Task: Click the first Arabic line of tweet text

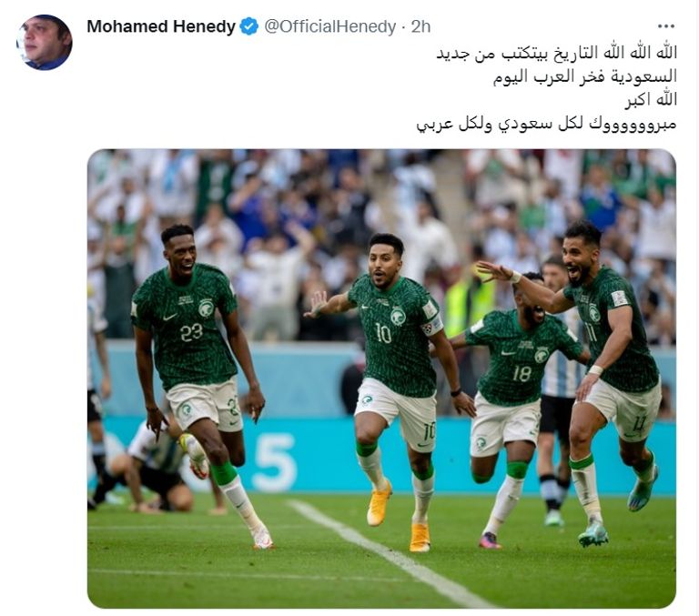Action: click(556, 54)
